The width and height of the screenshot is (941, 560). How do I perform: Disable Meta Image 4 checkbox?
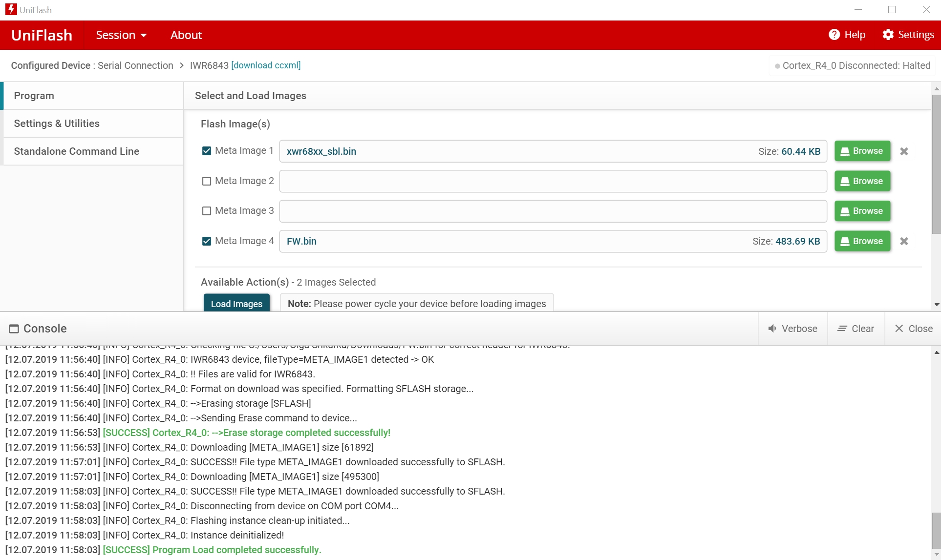tap(207, 241)
